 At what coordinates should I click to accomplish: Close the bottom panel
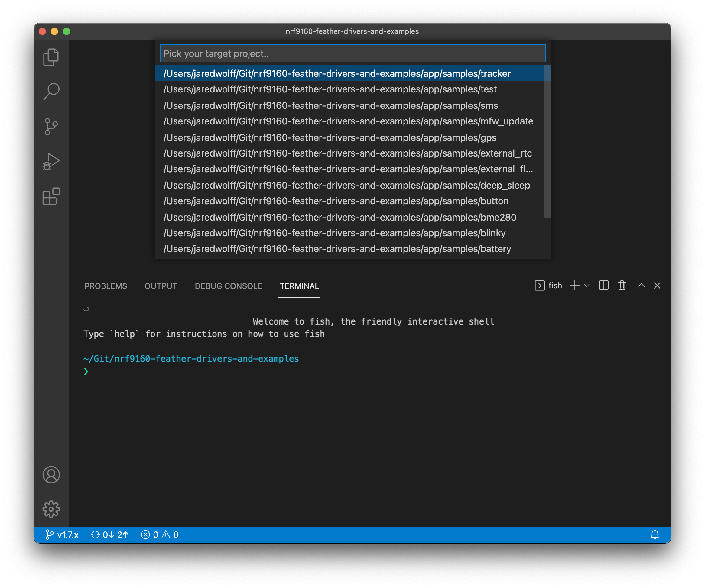[657, 286]
